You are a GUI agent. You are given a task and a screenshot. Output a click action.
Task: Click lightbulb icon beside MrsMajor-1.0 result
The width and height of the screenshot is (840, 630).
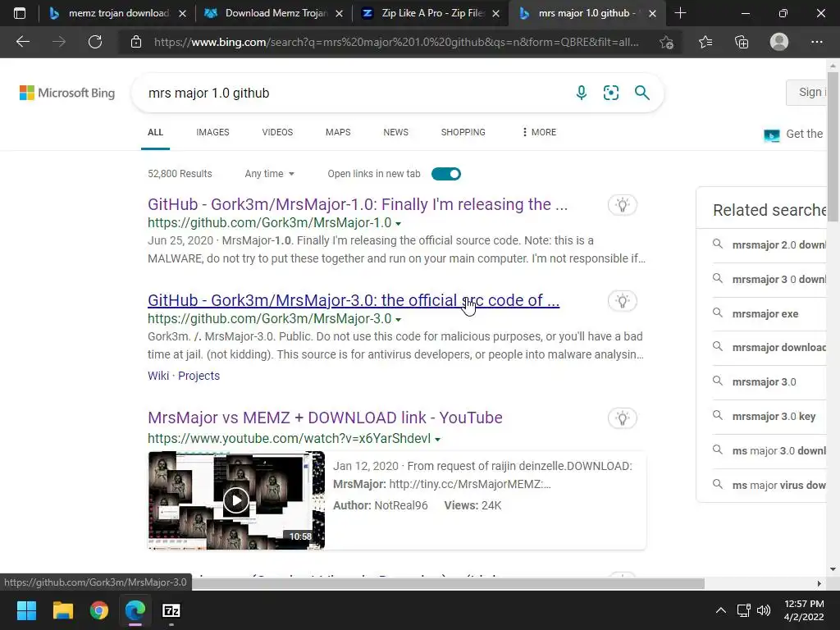point(622,204)
